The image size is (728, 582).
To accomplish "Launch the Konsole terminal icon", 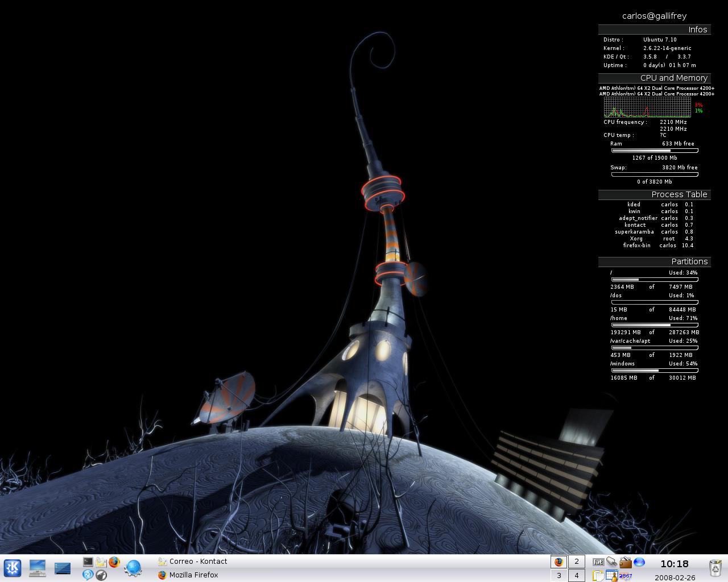I will pyautogui.click(x=88, y=562).
